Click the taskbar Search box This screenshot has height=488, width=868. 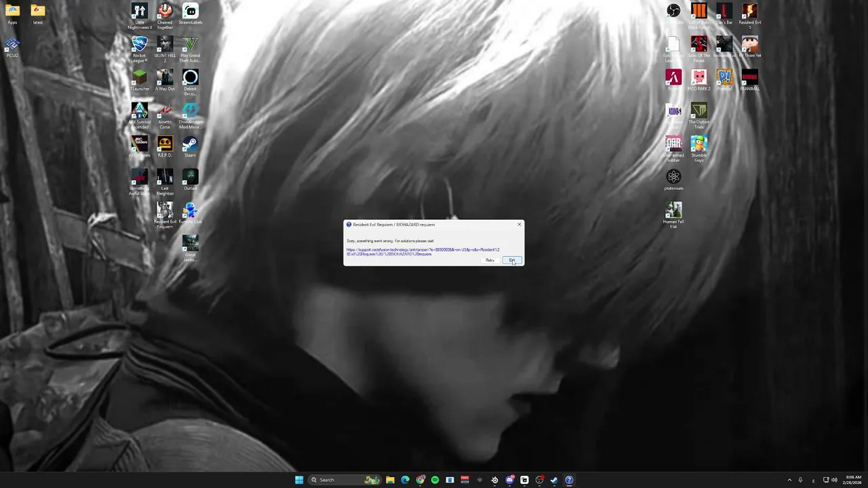344,480
